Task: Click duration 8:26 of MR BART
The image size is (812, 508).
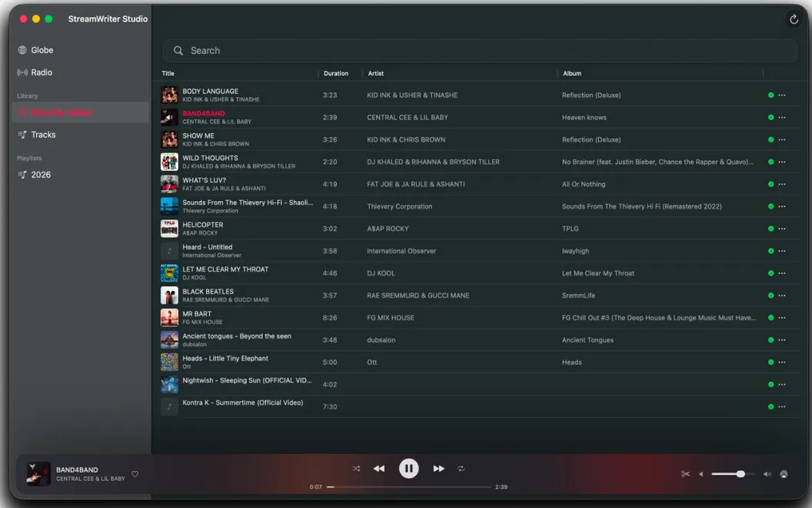Action: [330, 318]
